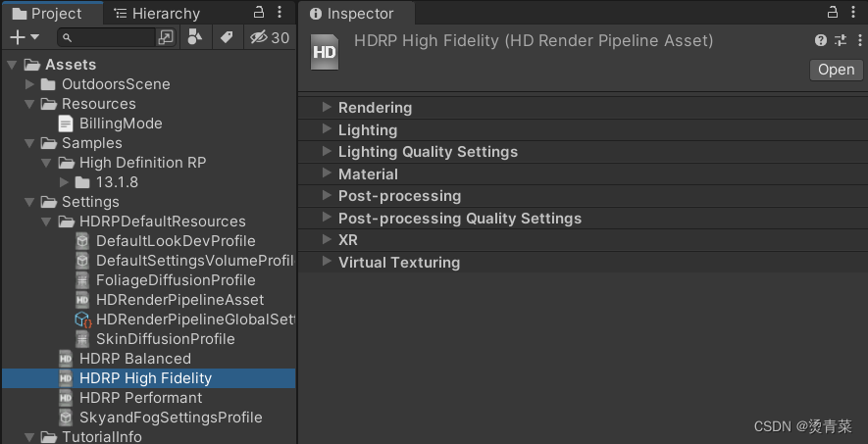Lock the Inspector panel

point(832,12)
